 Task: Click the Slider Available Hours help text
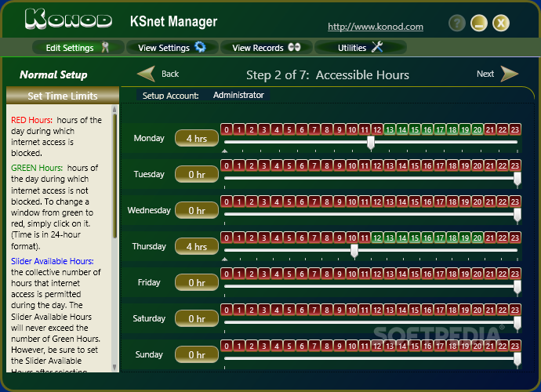(53, 261)
